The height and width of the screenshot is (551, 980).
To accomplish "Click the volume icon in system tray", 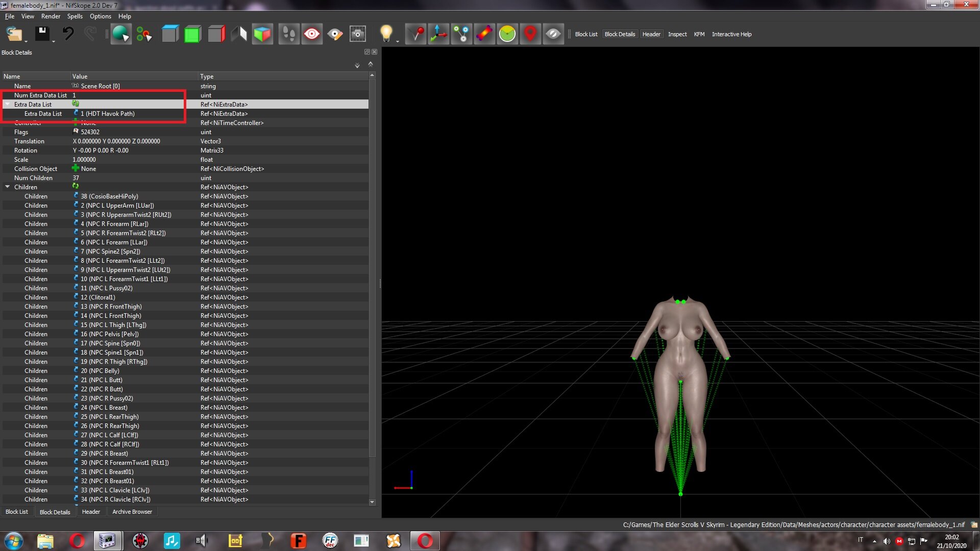I will click(887, 541).
